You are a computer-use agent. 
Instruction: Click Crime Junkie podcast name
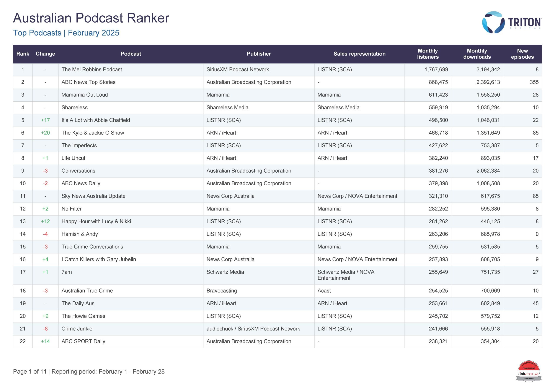(77, 329)
